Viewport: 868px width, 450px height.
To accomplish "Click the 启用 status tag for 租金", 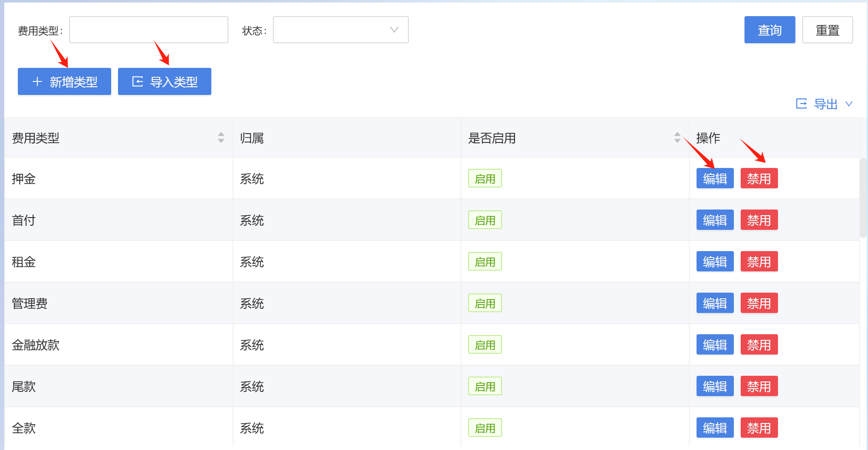I will pyautogui.click(x=485, y=262).
